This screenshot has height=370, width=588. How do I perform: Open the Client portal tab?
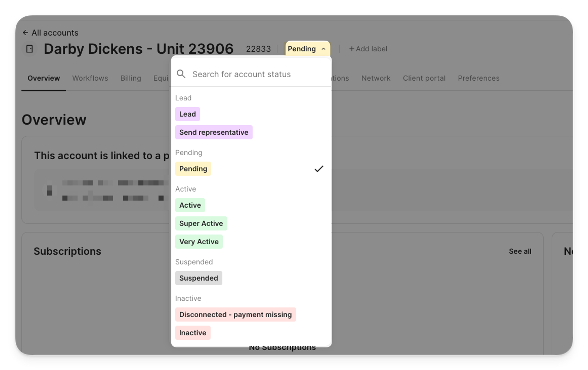point(424,78)
